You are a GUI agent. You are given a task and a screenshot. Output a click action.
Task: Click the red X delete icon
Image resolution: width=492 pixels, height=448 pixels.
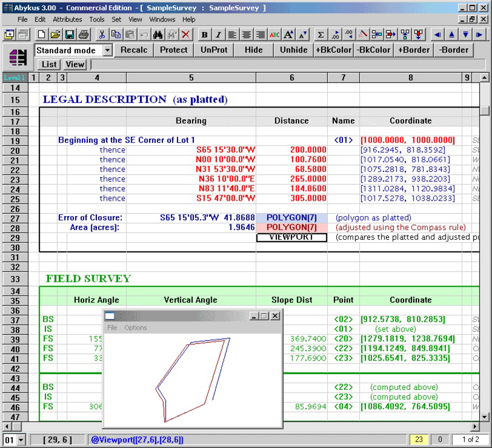186,35
